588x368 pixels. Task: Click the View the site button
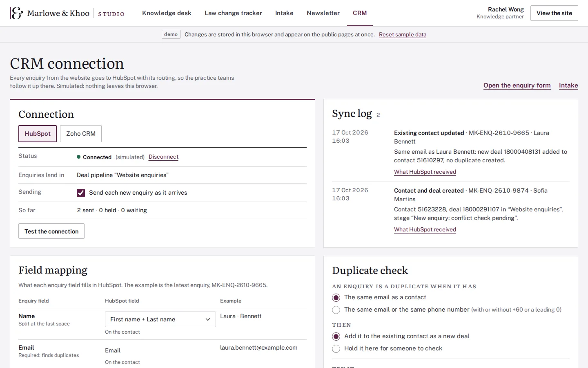(x=554, y=13)
